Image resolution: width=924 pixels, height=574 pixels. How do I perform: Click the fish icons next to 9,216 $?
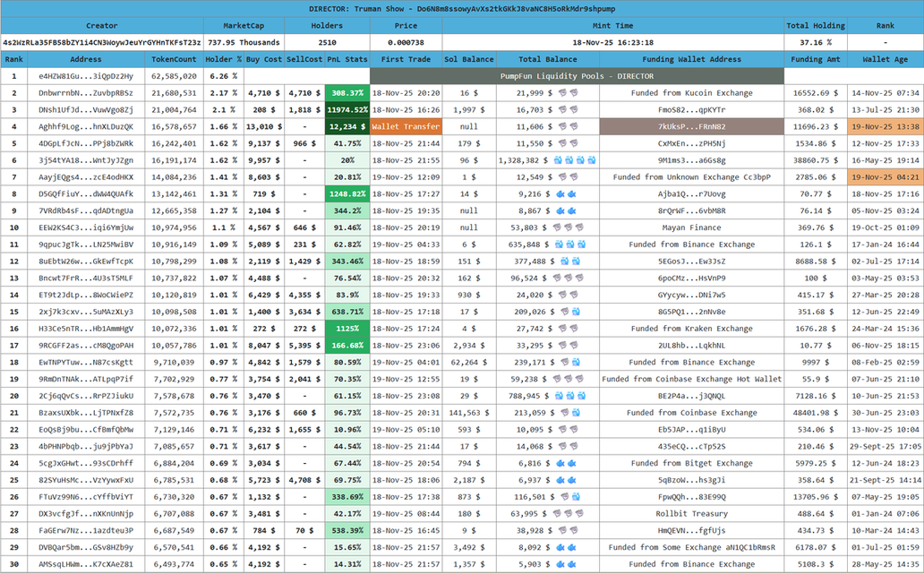[x=560, y=193]
